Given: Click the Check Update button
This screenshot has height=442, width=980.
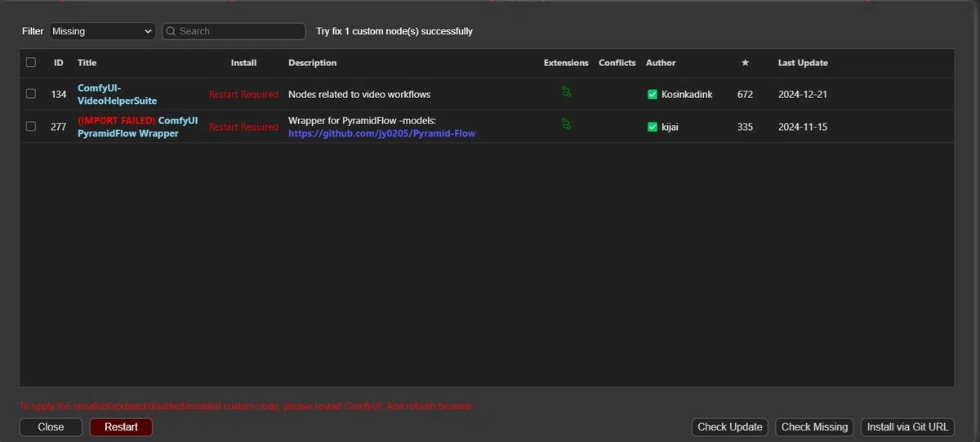Looking at the screenshot, I should [730, 426].
